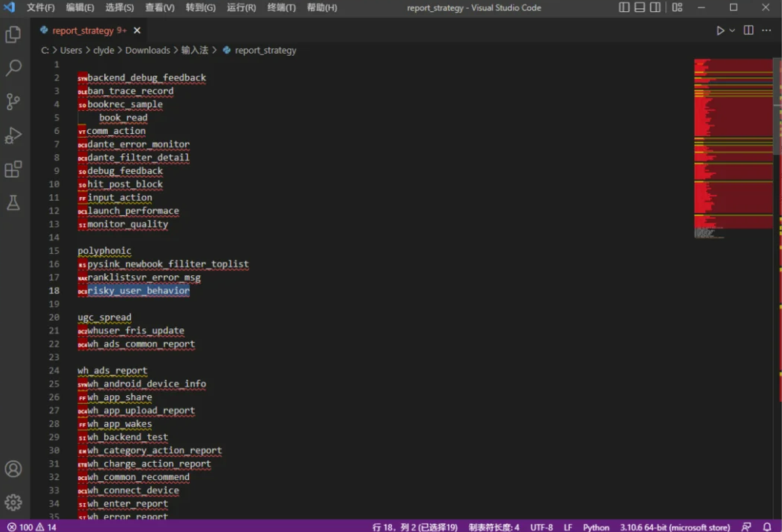Open the 文件(F) menu
This screenshot has width=782, height=532.
click(40, 7)
